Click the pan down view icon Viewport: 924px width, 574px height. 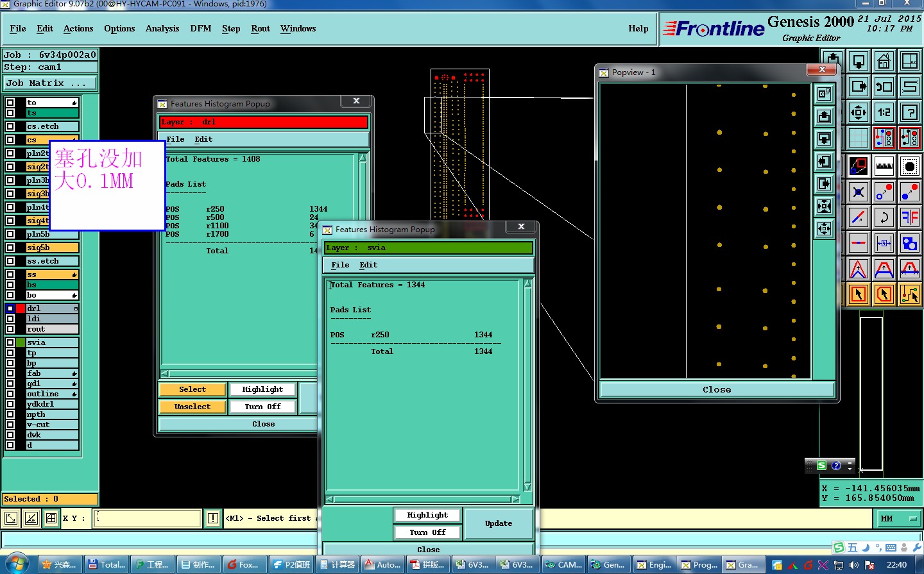pos(859,62)
